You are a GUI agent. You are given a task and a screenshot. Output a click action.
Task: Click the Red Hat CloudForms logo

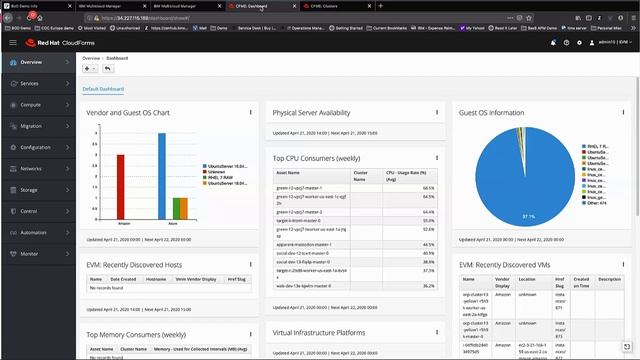[x=60, y=43]
